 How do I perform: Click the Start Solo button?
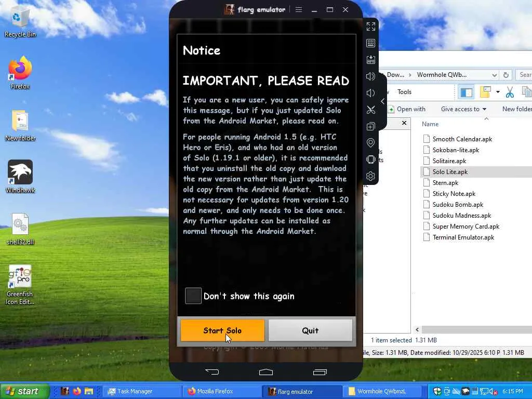click(x=222, y=330)
